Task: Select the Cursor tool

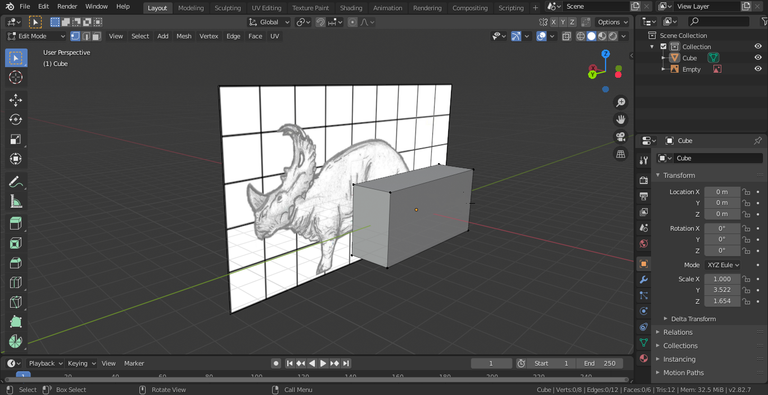Action: coord(16,77)
